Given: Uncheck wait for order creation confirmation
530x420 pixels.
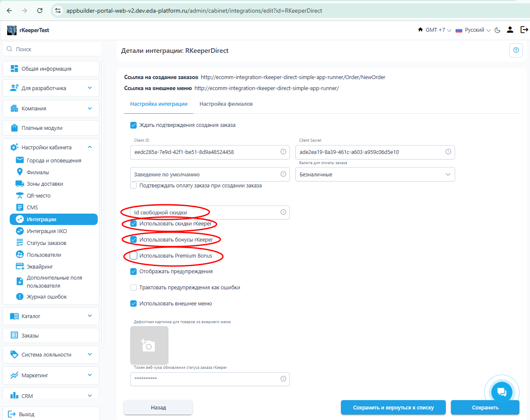Looking at the screenshot, I should pos(134,125).
